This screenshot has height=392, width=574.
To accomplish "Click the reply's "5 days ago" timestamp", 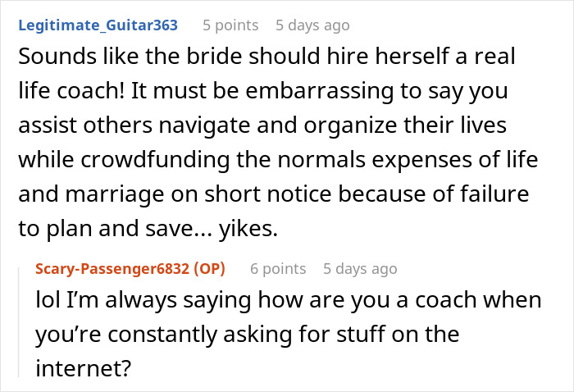I will pos(360,269).
